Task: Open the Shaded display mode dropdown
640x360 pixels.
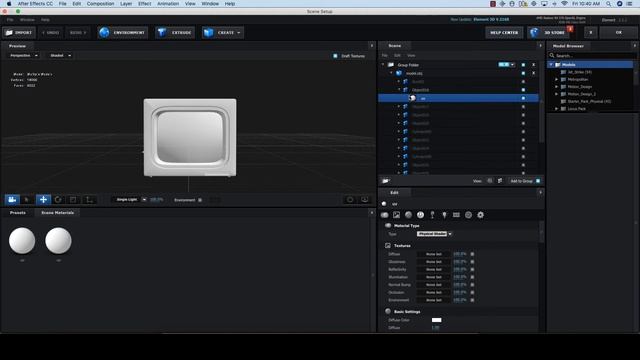Action: click(x=60, y=56)
